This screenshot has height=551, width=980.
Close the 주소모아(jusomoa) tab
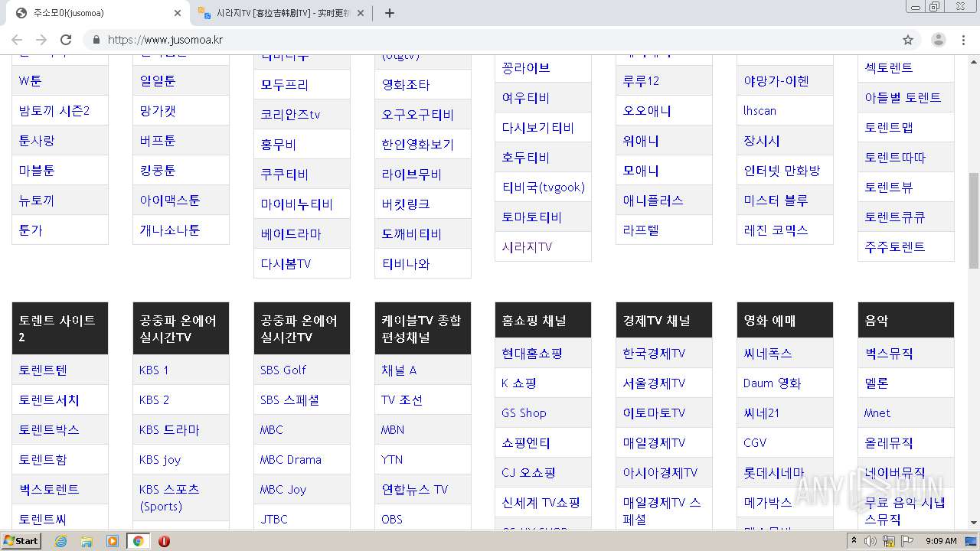coord(178,13)
